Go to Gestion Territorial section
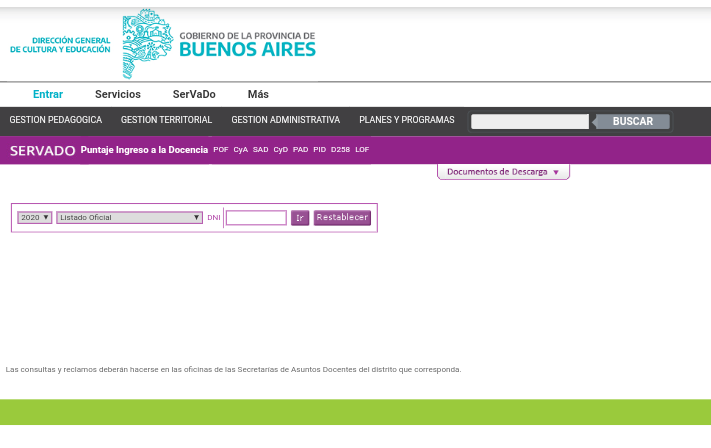 [166, 120]
